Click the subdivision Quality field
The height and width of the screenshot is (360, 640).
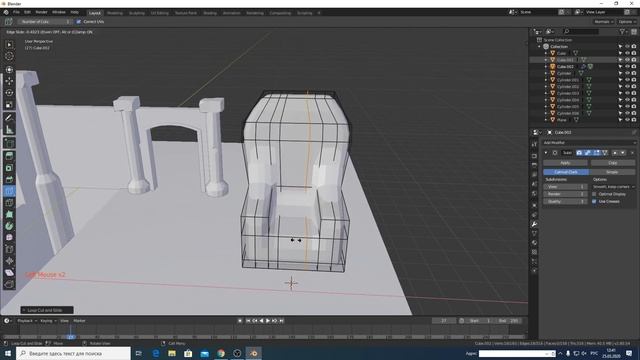(565, 202)
